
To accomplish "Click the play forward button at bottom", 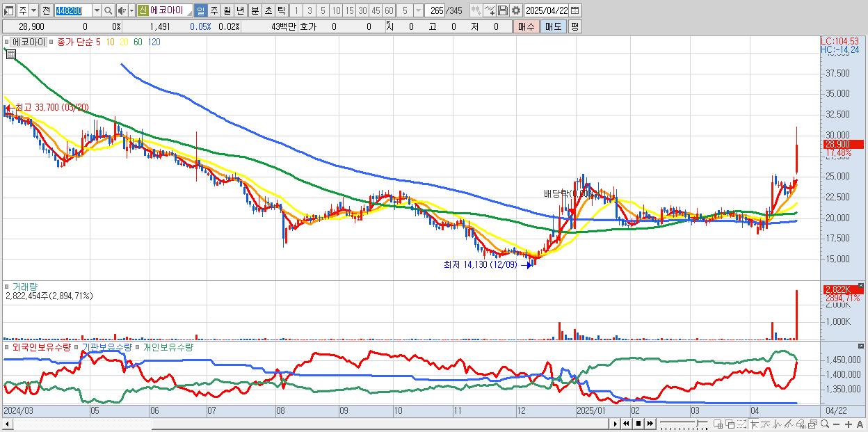I will click(615, 424).
